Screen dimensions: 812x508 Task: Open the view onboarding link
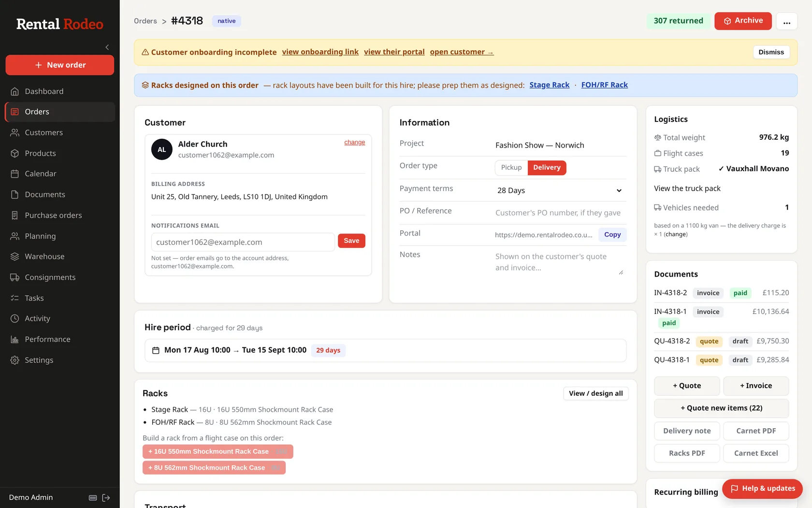click(320, 52)
